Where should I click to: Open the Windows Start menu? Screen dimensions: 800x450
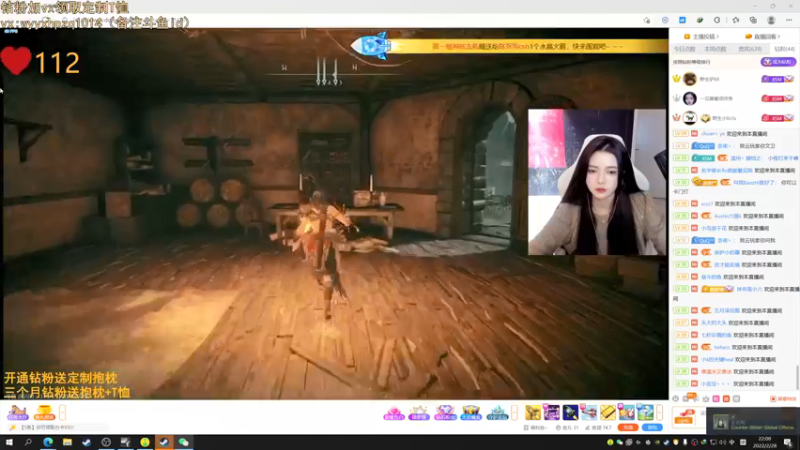(9, 442)
